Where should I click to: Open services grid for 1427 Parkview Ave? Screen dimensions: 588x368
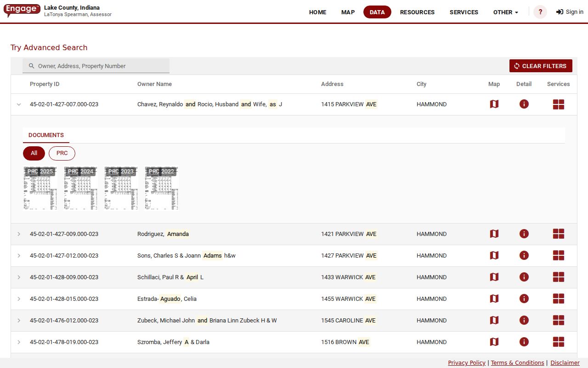(x=558, y=256)
